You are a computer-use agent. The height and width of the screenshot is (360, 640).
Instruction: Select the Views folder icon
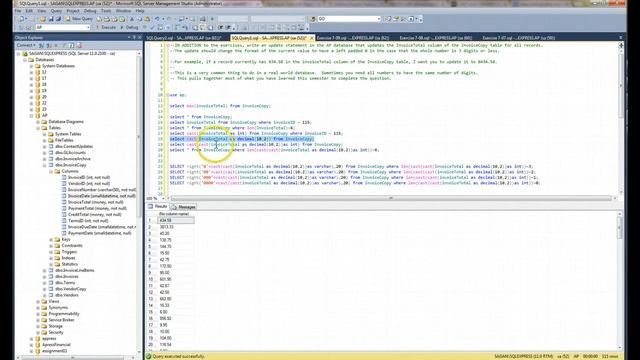coord(44,301)
